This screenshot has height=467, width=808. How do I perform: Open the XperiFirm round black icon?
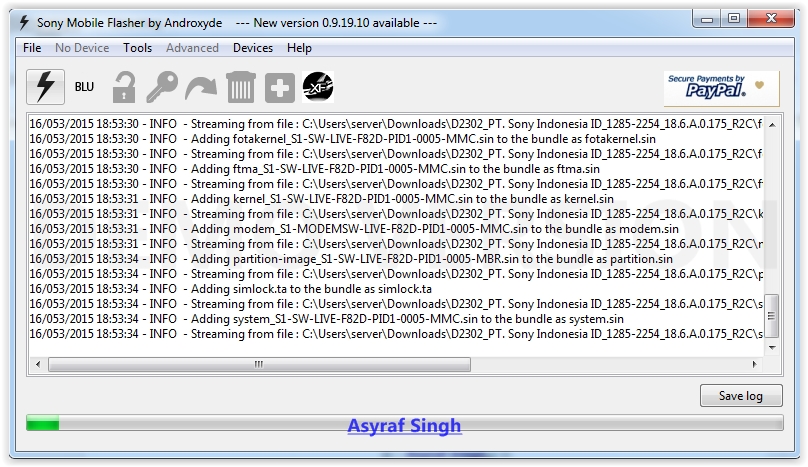coord(318,87)
